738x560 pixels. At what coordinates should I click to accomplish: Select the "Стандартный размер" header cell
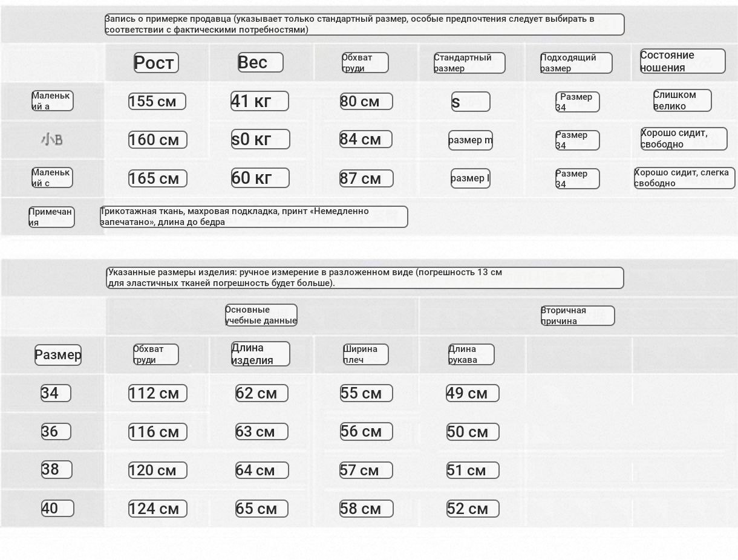469,63
